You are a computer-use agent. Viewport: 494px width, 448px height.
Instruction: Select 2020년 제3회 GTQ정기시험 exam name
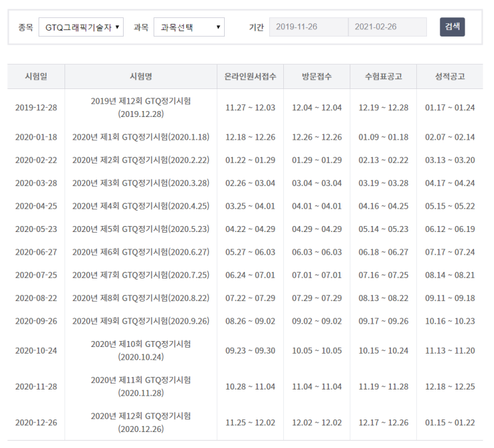point(141,183)
